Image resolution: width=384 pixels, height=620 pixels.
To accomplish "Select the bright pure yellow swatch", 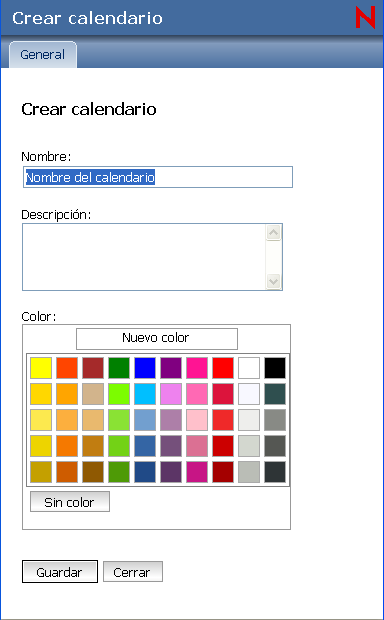I will [x=41, y=368].
